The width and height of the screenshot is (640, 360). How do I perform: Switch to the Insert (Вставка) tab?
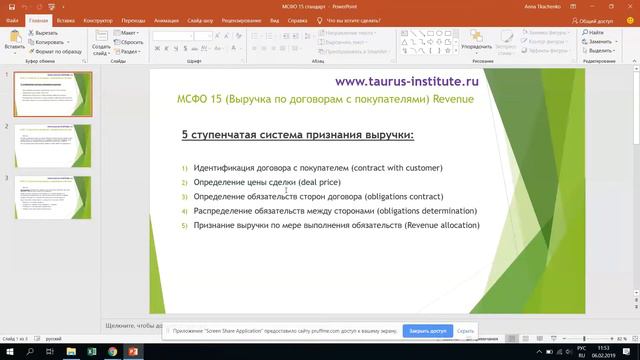coord(65,20)
